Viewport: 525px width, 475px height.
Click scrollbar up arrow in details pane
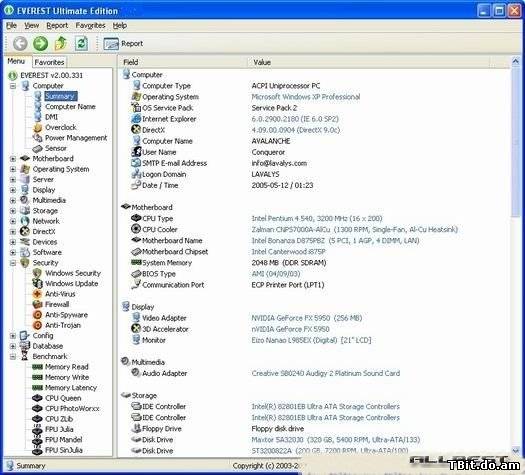tap(516, 62)
